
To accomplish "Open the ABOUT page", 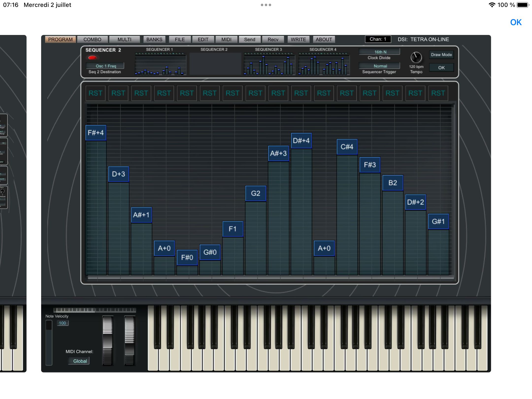I will coord(324,39).
